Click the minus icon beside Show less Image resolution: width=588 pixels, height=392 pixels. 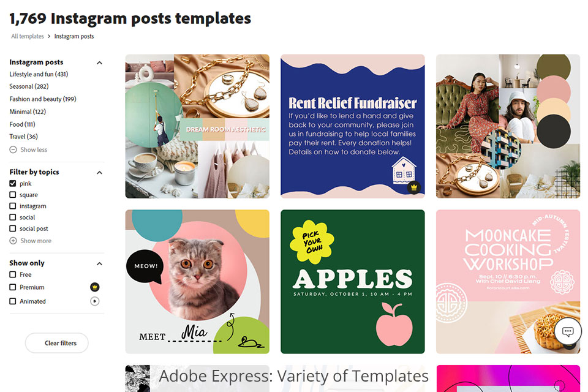[x=13, y=149]
